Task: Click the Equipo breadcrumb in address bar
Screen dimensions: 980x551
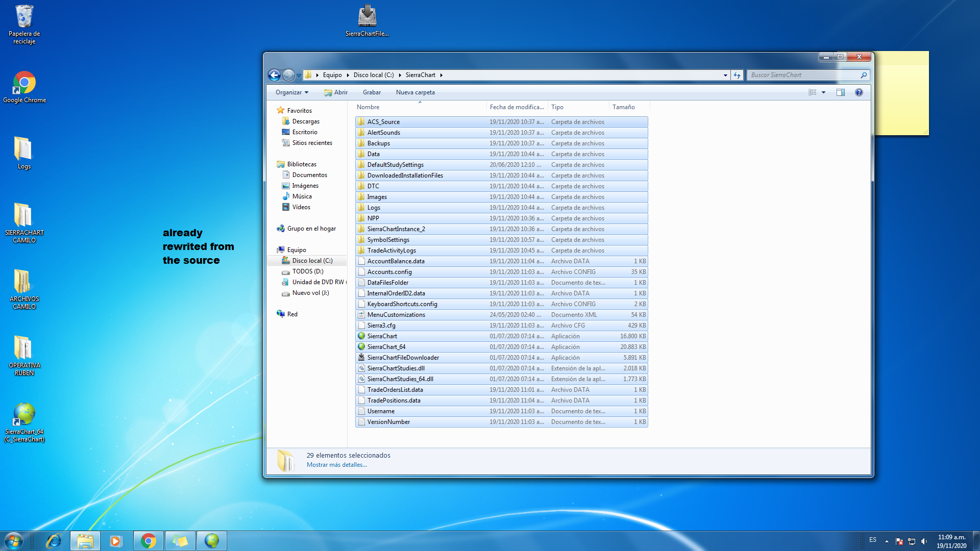Action: click(x=332, y=75)
